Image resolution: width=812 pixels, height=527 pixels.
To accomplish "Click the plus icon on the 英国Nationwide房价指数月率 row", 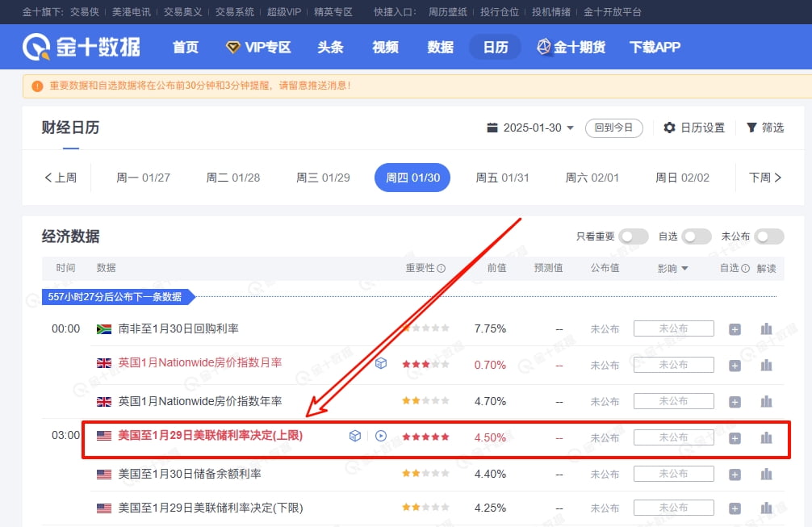I will click(x=735, y=365).
